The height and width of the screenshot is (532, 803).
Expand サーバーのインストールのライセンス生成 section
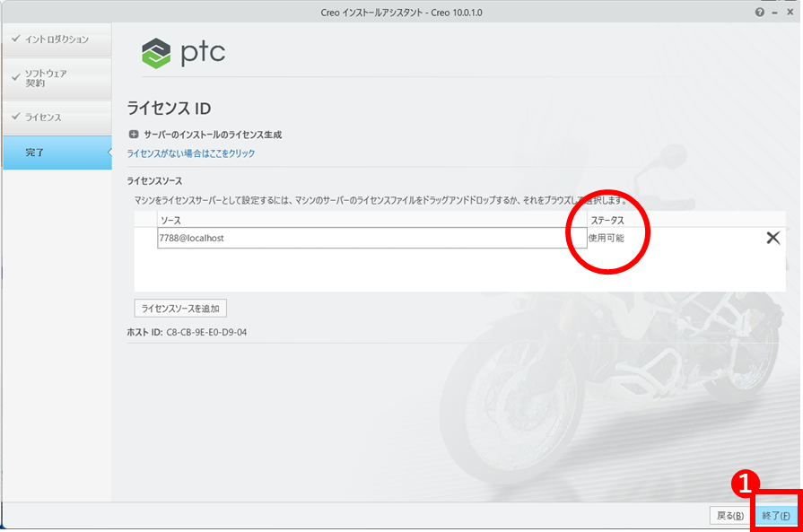134,135
